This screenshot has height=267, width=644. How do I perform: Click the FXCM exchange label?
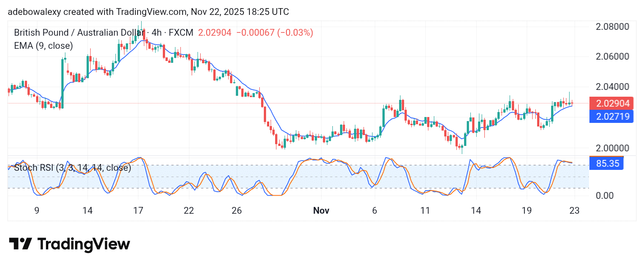pos(182,33)
